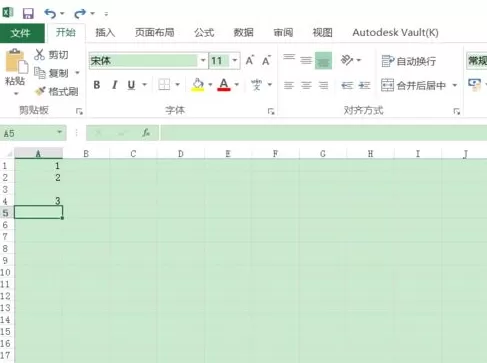Select bottom vertical align icon
The height and width of the screenshot is (363, 487).
coord(323,60)
